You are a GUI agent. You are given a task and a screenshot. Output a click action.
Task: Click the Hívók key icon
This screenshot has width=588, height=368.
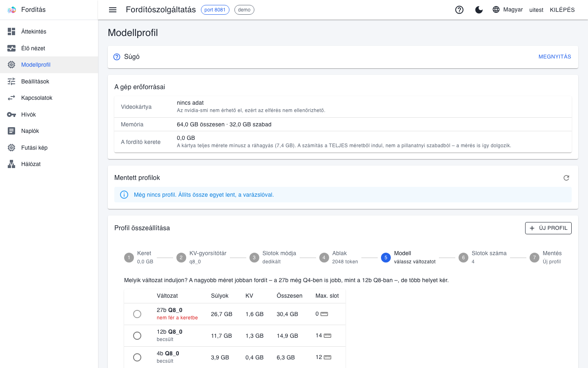pyautogui.click(x=11, y=114)
